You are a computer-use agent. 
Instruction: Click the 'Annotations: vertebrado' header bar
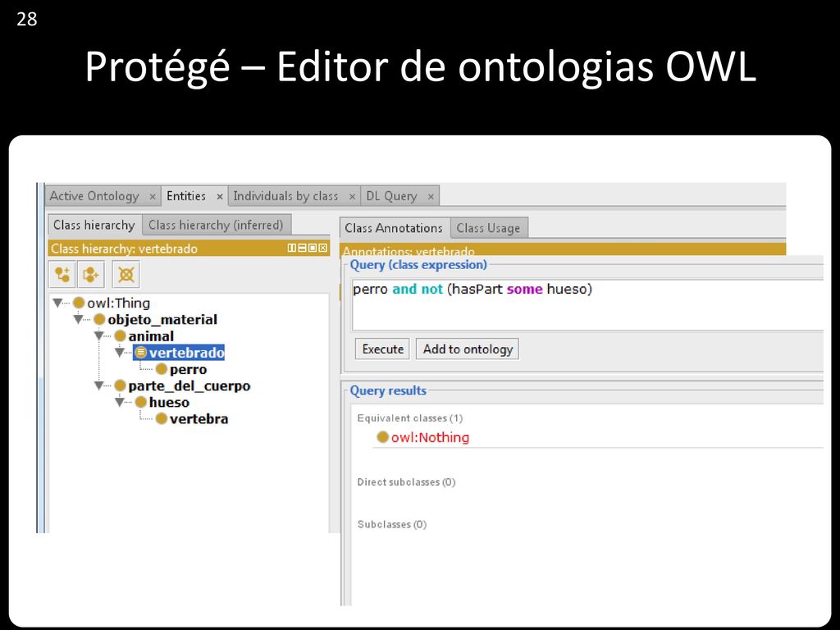coord(563,249)
